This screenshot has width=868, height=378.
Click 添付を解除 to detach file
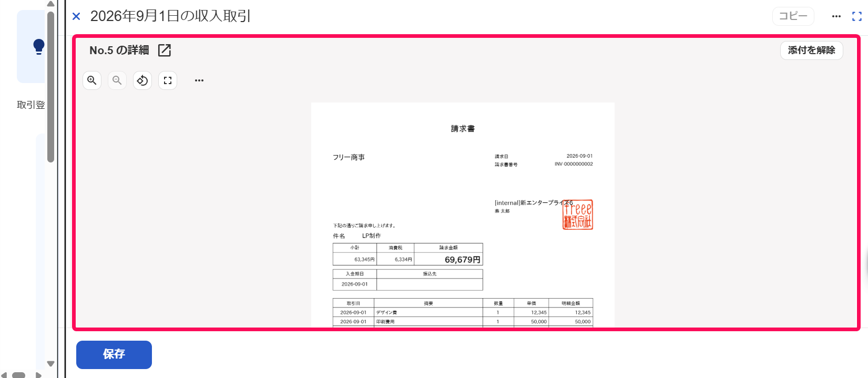pos(811,50)
